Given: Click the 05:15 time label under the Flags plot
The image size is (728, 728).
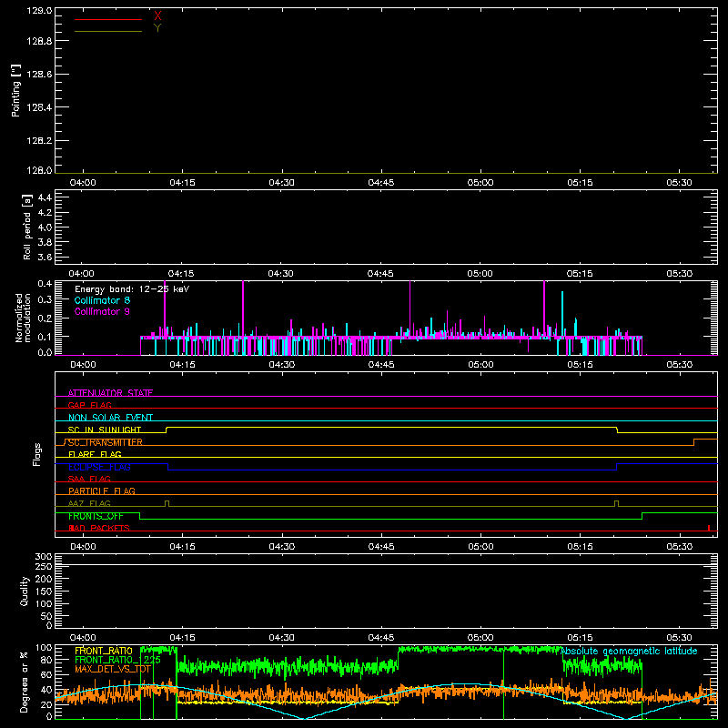Looking at the screenshot, I should 580,547.
